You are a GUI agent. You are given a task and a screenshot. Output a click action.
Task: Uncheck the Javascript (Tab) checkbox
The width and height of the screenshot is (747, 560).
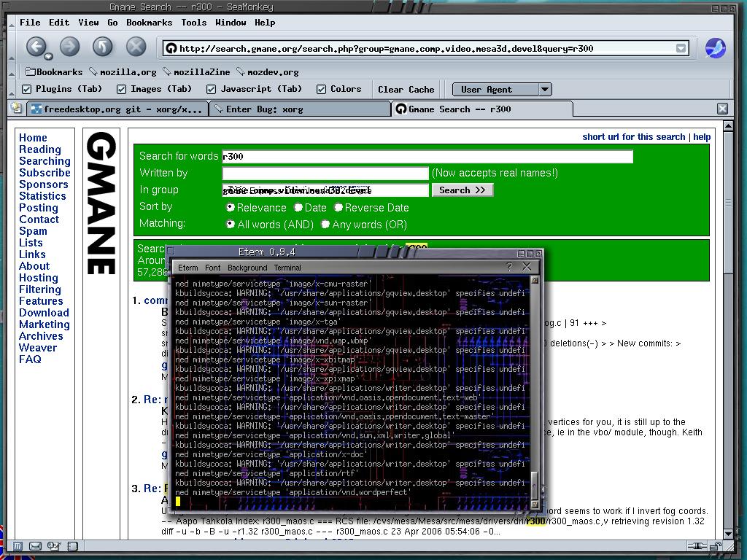click(212, 89)
